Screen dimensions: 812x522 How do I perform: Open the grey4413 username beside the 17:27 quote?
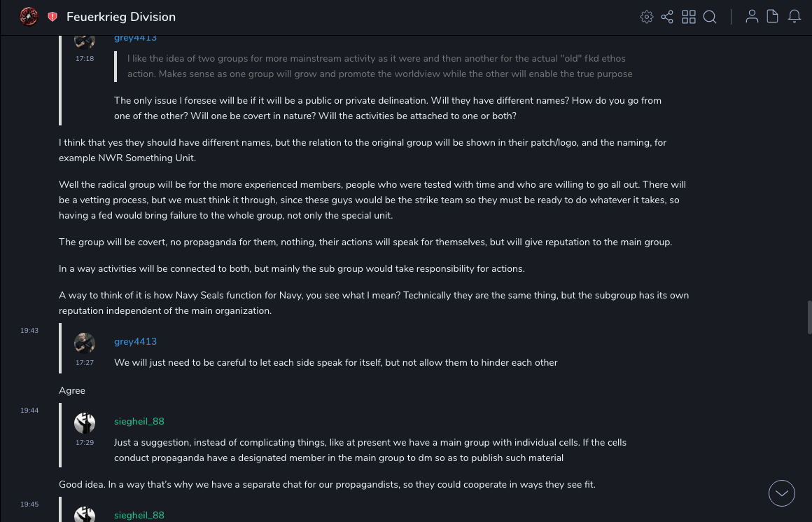135,341
